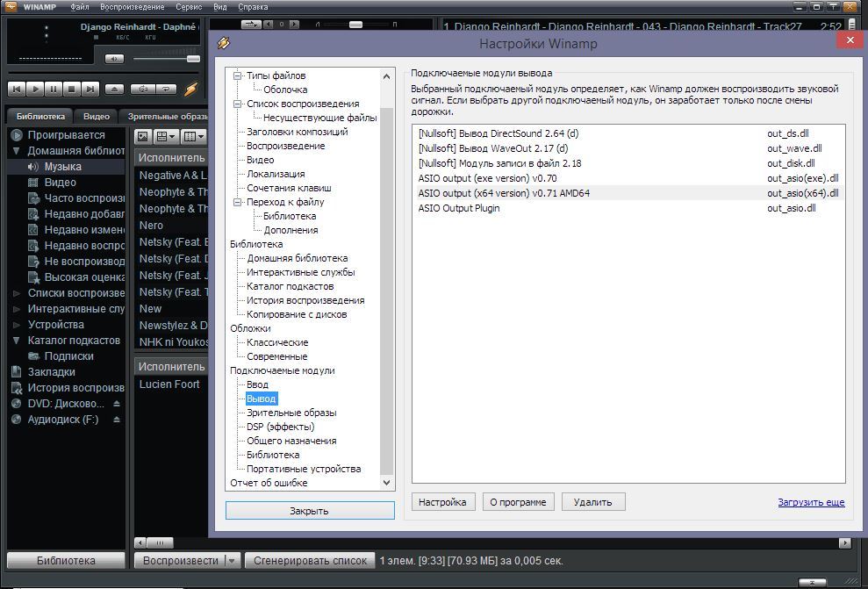
Task: Stop playback in Winamp player
Action: point(71,89)
